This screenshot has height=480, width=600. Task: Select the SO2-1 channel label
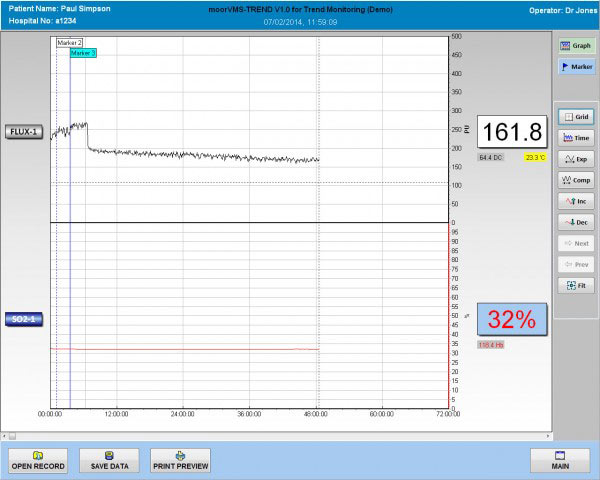(x=24, y=319)
